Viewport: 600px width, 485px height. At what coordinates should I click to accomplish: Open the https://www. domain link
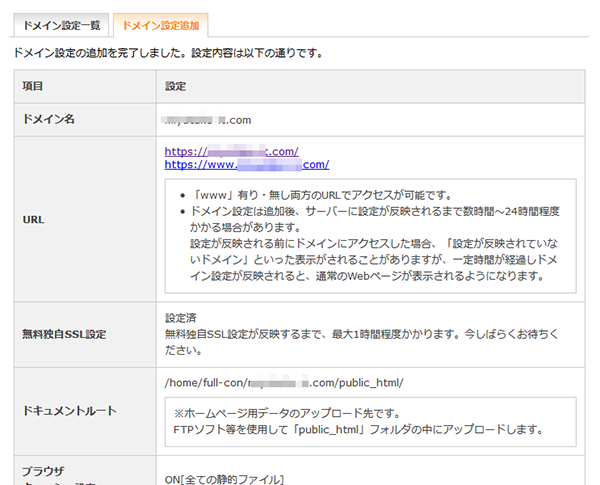247,165
